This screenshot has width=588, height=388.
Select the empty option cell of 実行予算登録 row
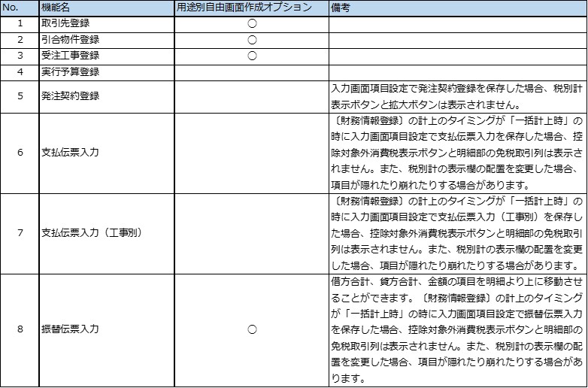point(252,72)
